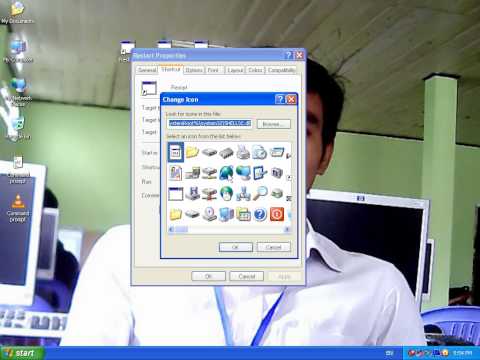Open My Documents on the desktop
The height and width of the screenshot is (360, 480).
tap(17, 12)
